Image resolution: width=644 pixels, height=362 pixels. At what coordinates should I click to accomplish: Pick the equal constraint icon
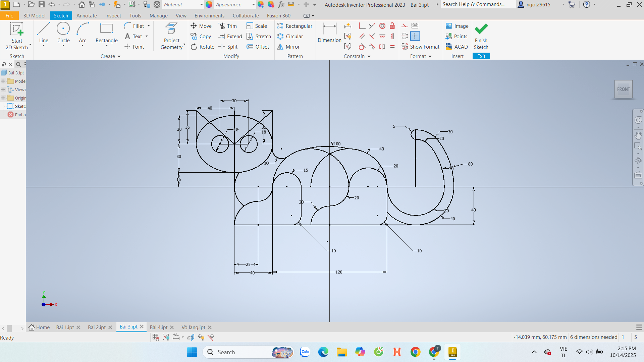pos(392,47)
